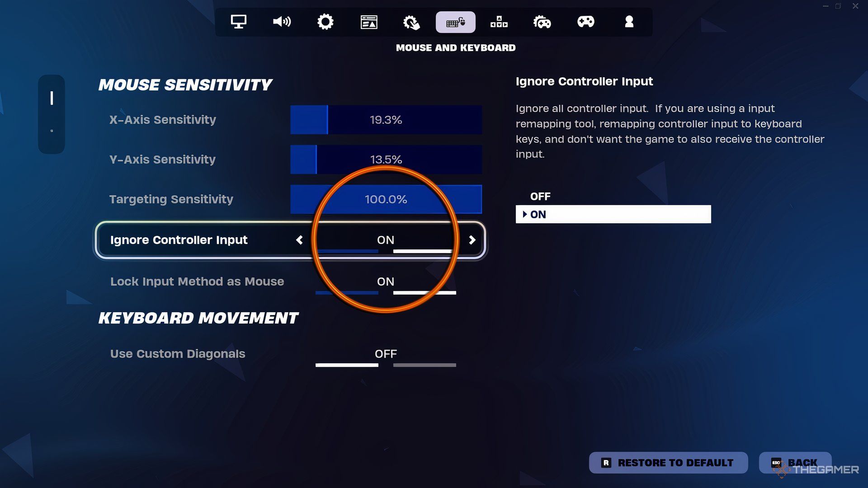The image size is (868, 488).
Task: Select the general settings gear icon
Action: [x=325, y=21]
